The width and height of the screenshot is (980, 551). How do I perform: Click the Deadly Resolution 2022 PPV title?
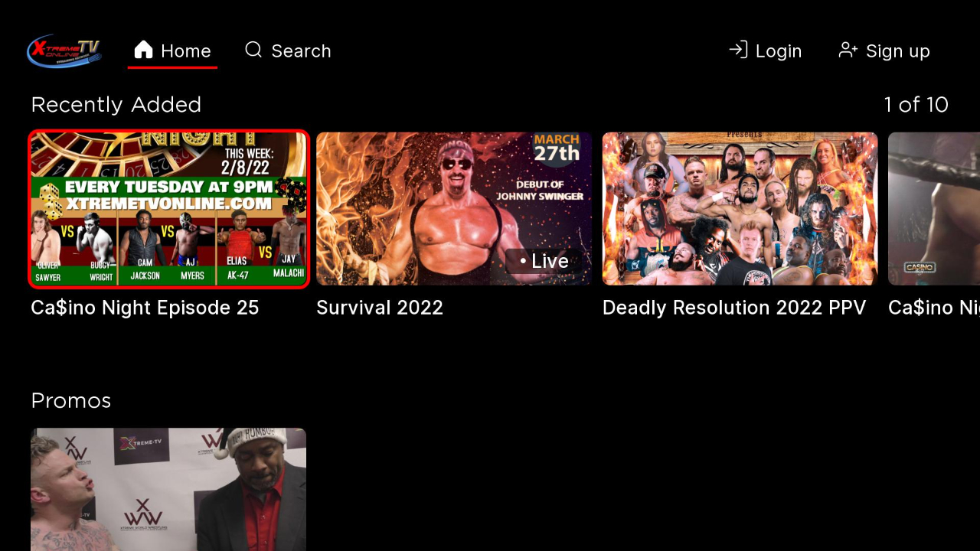pos(733,308)
